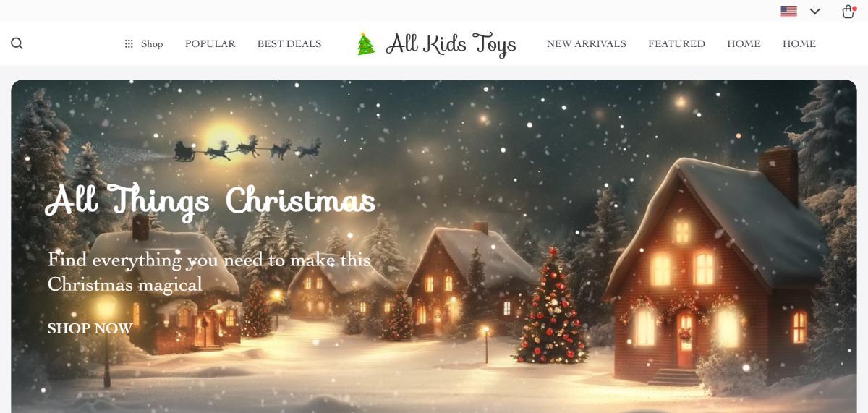
Task: Open the shopping bag cart icon
Action: pos(848,12)
